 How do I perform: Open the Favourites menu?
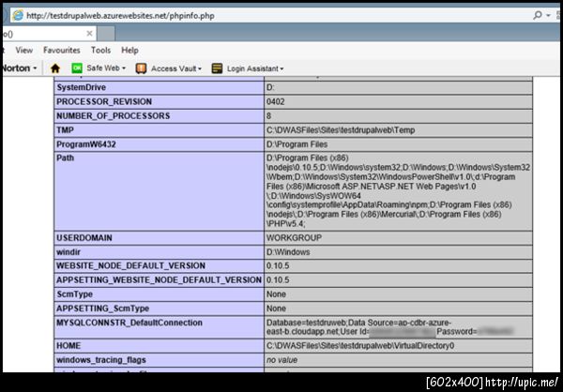click(x=62, y=51)
